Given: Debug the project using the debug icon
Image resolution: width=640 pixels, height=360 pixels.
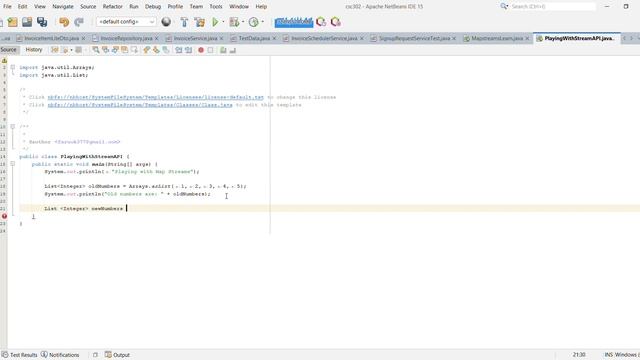Looking at the screenshot, I should click(x=234, y=22).
